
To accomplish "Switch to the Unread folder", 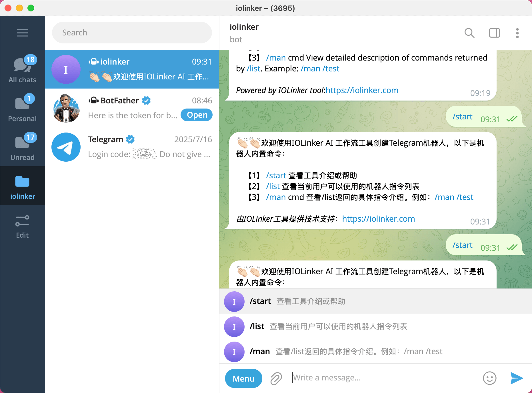I will [23, 147].
